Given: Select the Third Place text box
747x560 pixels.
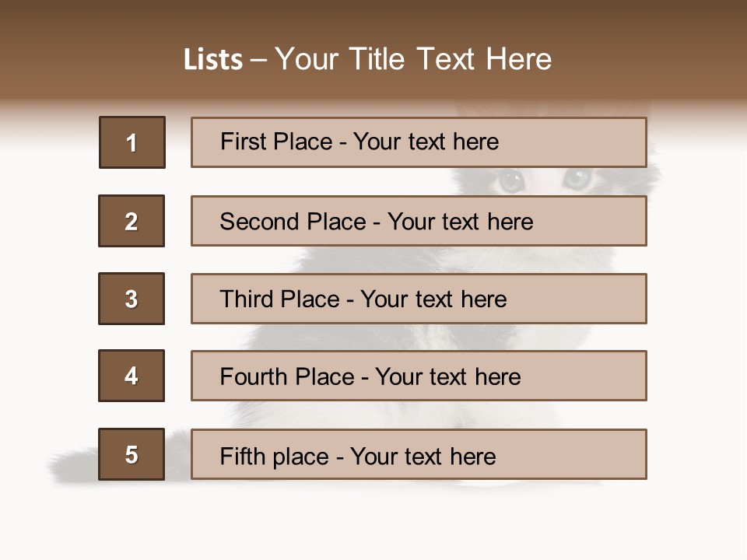Looking at the screenshot, I should click(x=419, y=299).
